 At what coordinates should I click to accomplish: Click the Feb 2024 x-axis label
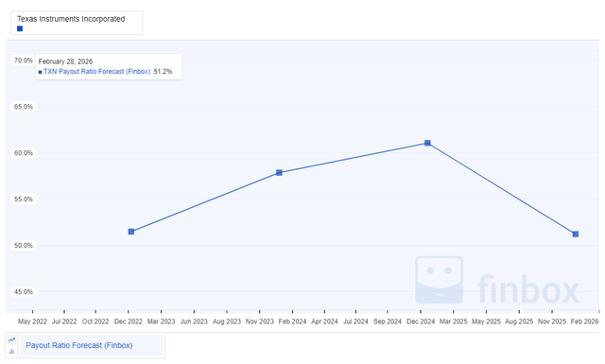point(292,321)
